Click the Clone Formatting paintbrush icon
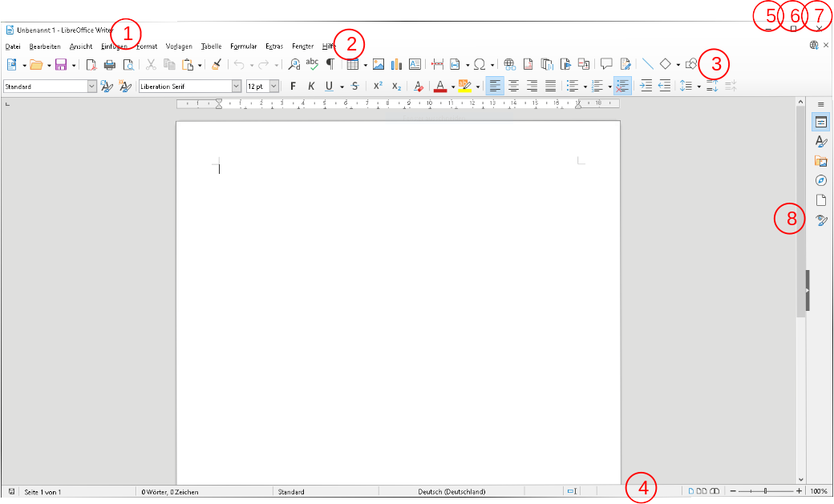The height and width of the screenshot is (504, 834). coord(216,64)
